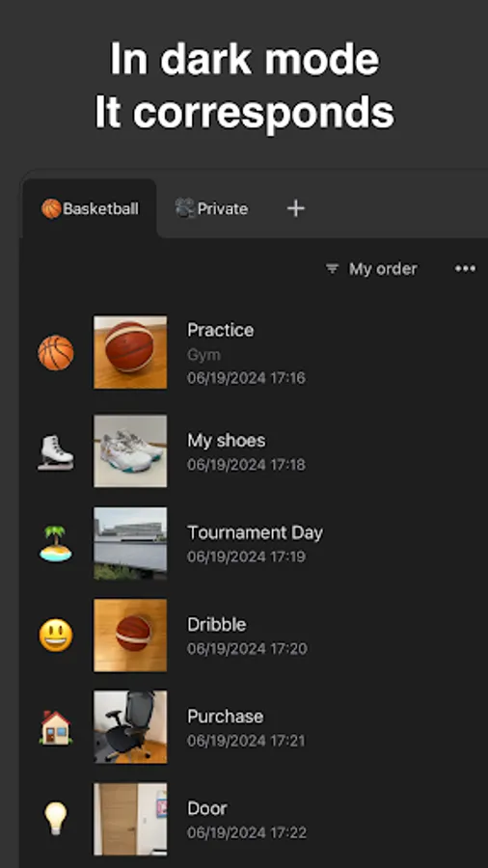Click the date 06/19/2024 17:18
This screenshot has height=868, width=488.
pos(246,465)
